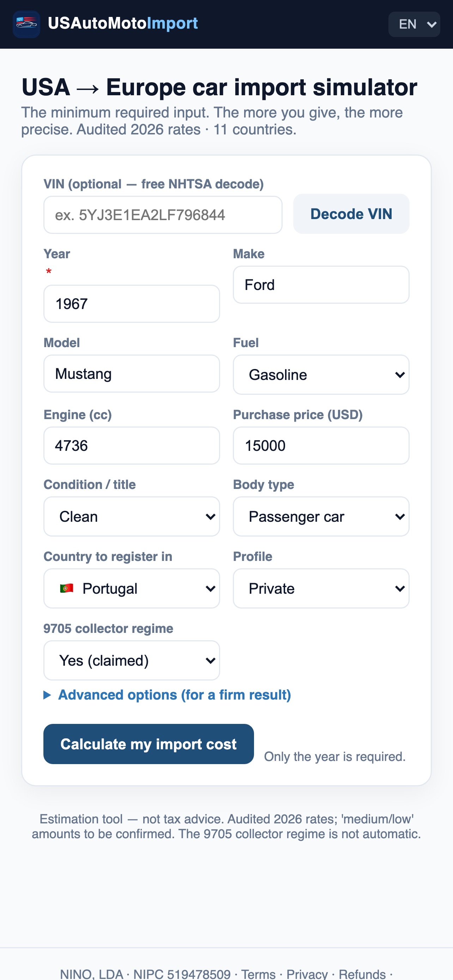Click the 'USA → Europe car import simulator' heading
The width and height of the screenshot is (453, 980).
pos(219,87)
